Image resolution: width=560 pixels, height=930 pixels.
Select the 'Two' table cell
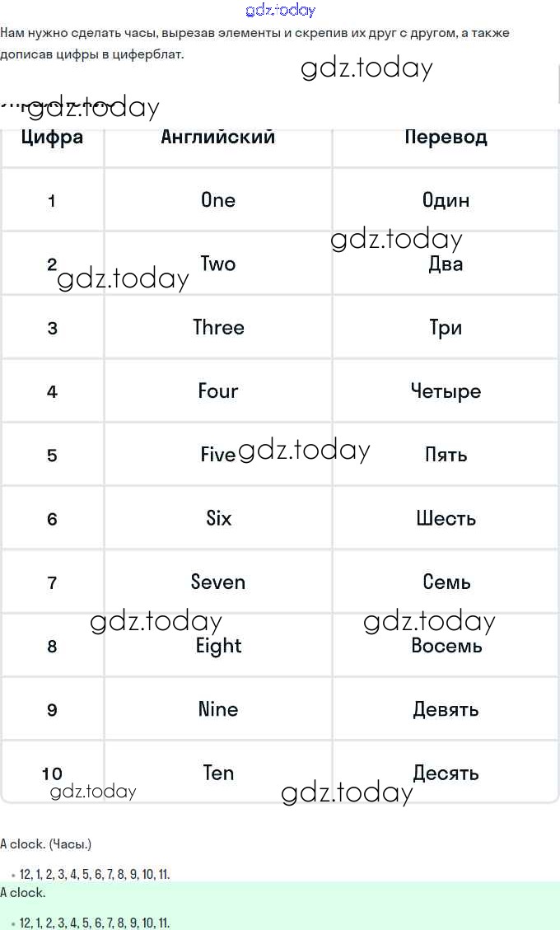click(218, 264)
